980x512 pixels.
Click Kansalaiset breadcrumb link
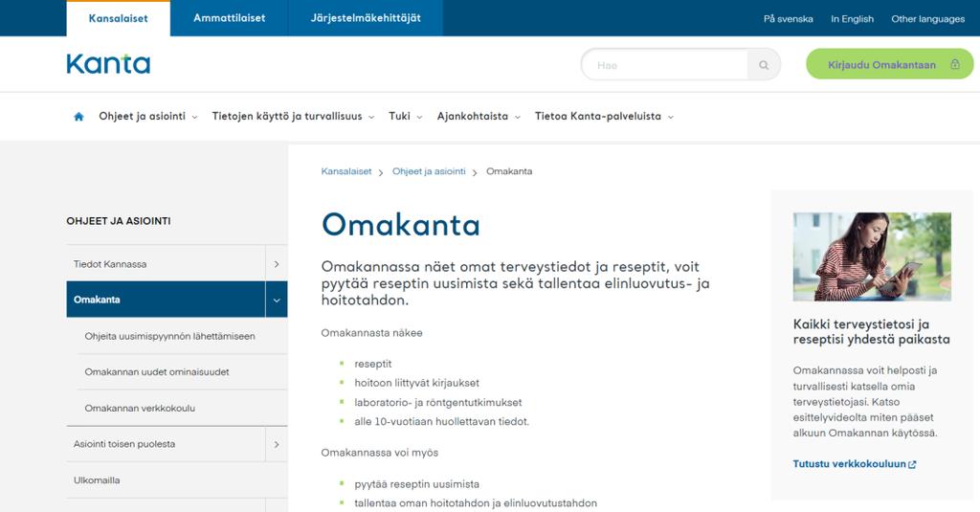(346, 171)
